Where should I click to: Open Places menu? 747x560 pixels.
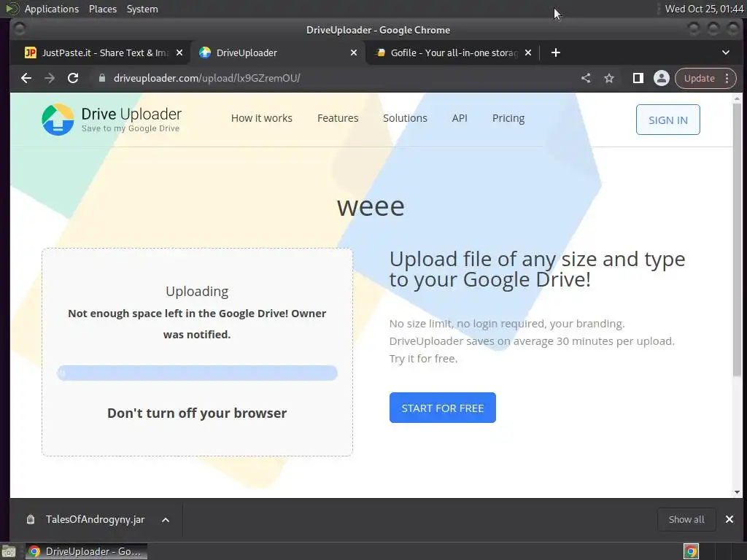tap(103, 9)
